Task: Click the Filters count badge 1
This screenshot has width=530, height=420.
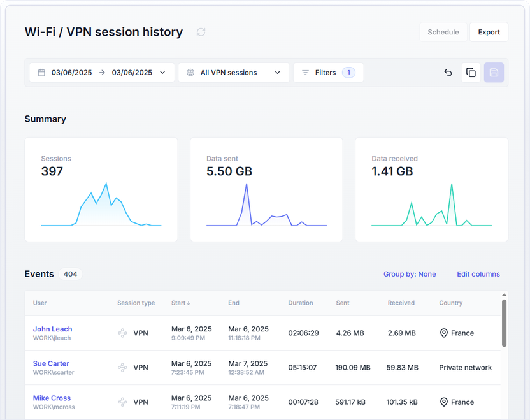Action: pyautogui.click(x=348, y=73)
